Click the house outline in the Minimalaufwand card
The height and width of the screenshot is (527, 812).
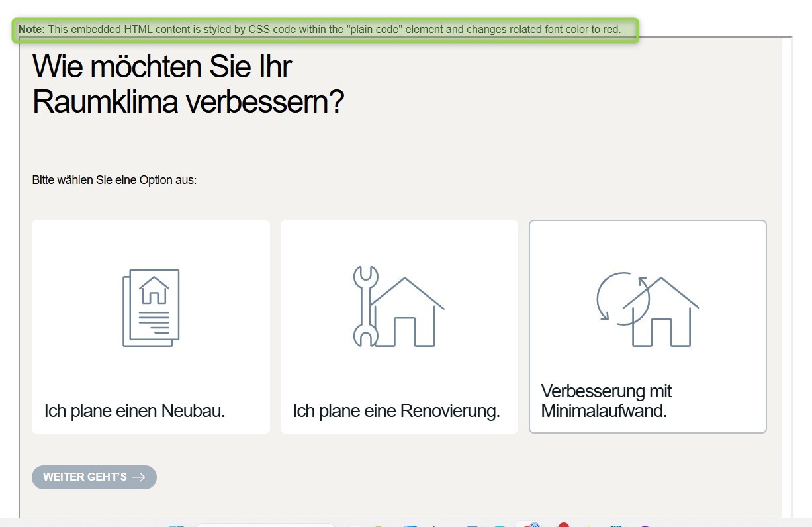point(662,313)
